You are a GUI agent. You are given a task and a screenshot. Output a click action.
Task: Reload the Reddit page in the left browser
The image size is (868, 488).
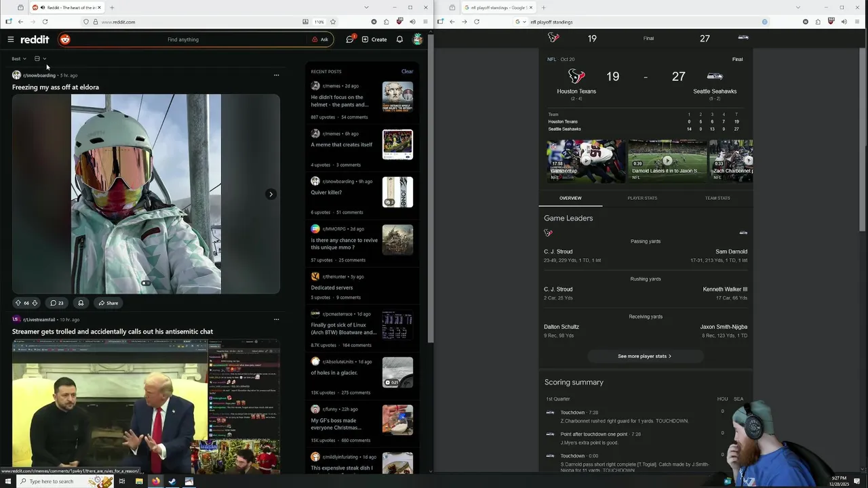click(x=45, y=22)
